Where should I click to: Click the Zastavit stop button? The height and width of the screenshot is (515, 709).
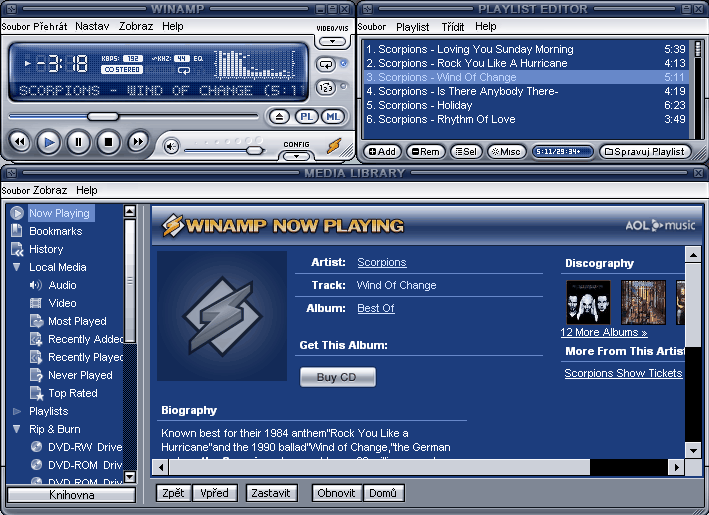tap(271, 493)
